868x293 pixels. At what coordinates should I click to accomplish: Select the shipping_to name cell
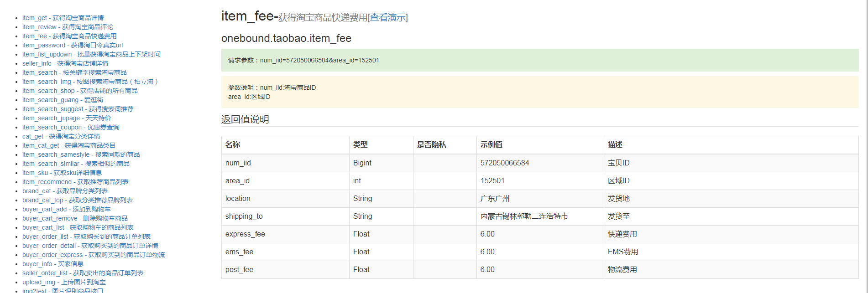pos(285,216)
